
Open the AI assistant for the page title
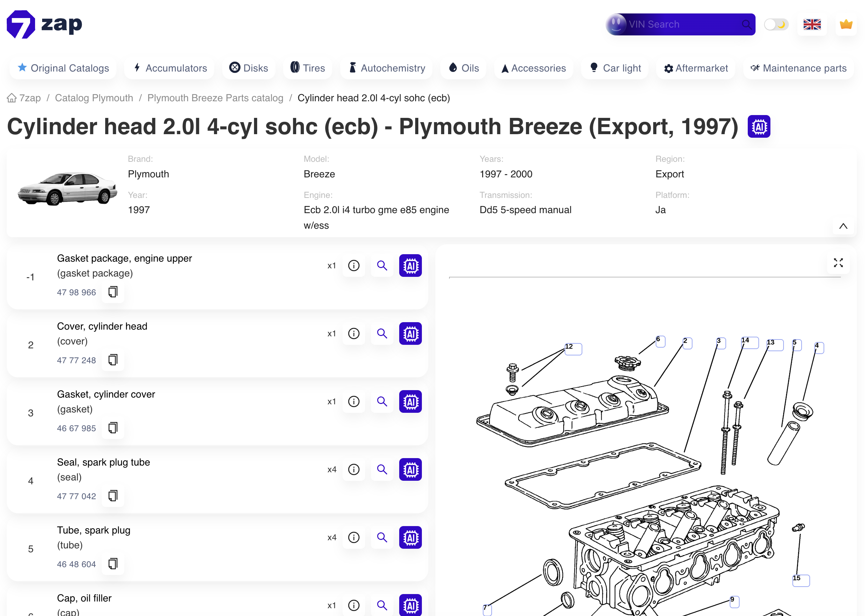click(x=758, y=127)
